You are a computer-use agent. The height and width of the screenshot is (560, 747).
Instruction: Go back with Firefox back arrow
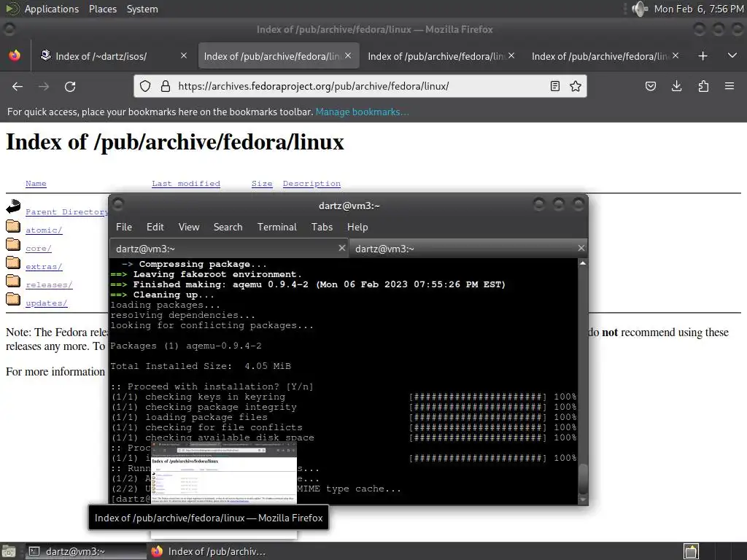click(18, 86)
